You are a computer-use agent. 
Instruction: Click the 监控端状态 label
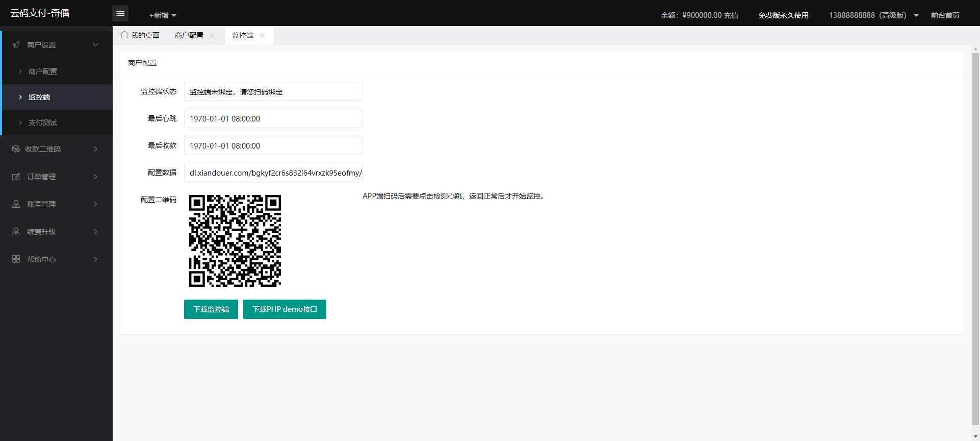[159, 91]
